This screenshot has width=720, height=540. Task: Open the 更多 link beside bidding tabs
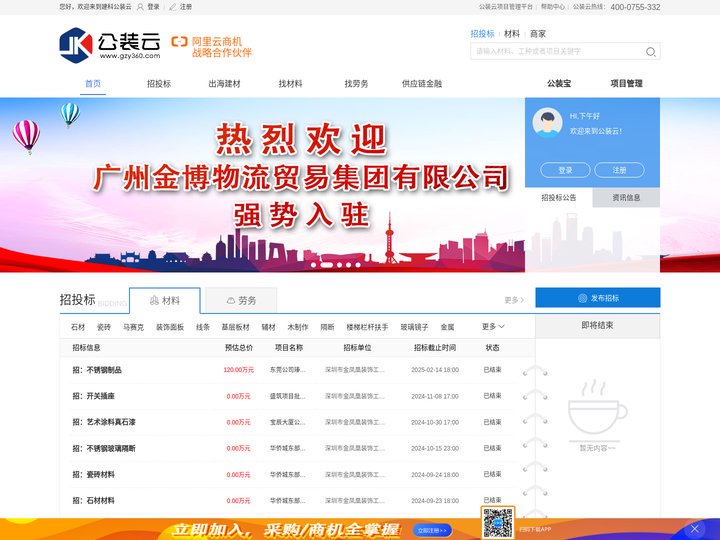click(514, 300)
